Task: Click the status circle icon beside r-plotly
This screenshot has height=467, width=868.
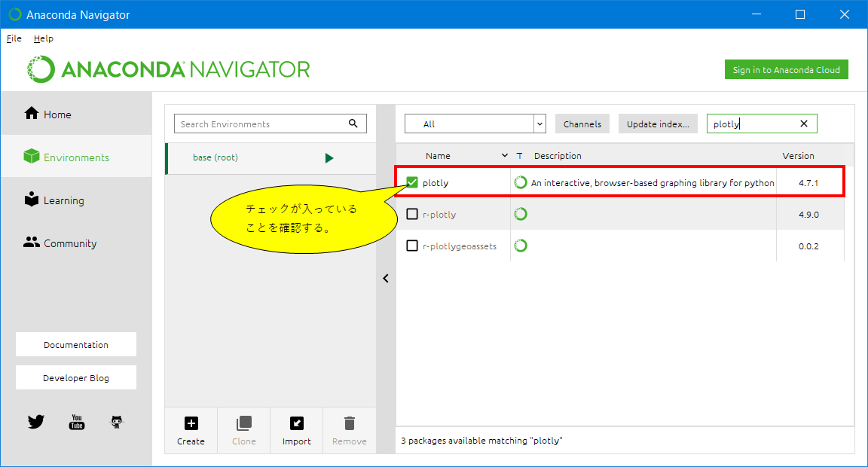Action: point(521,214)
